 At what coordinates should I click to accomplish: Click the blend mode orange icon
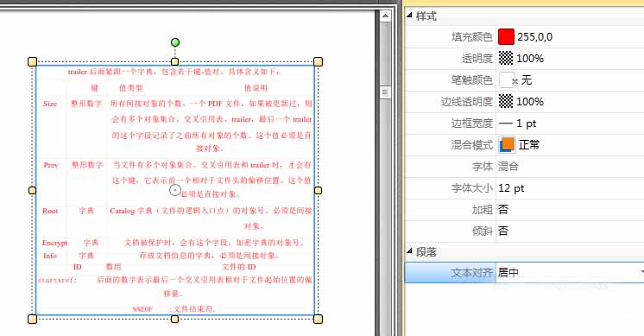click(508, 144)
